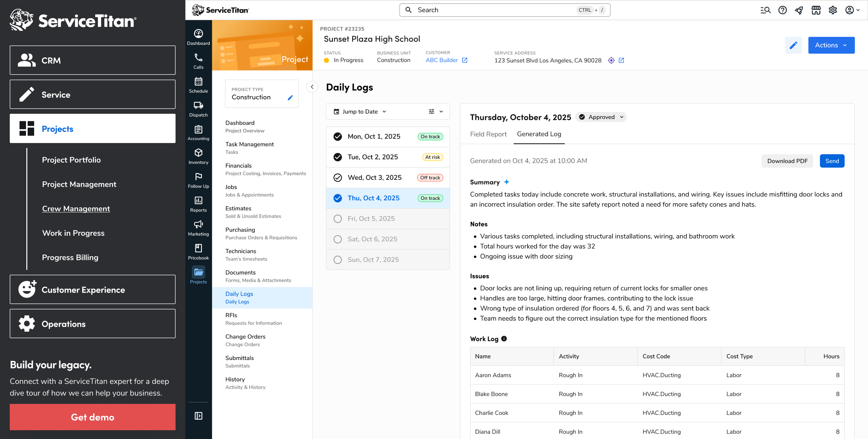Toggle the Mon, Oct 1, 2025 checkmark

click(337, 137)
